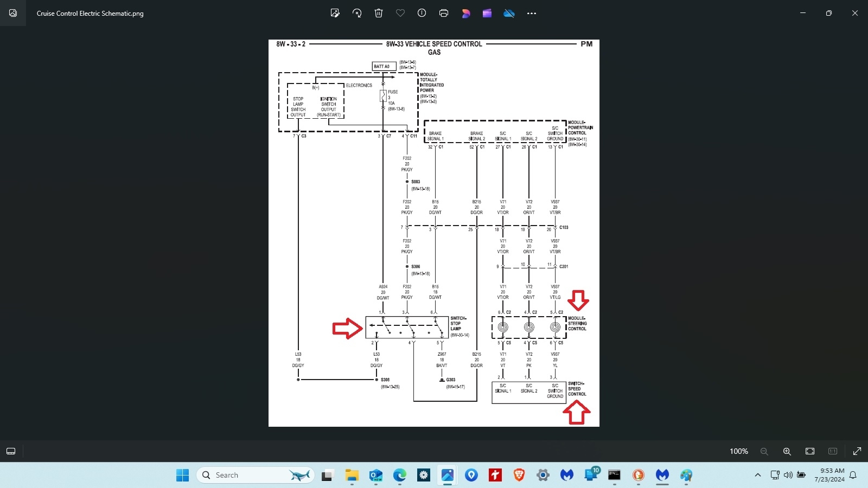Screen dimensions: 868x488
Task: Toggle the favorite heart icon
Action: pos(400,13)
